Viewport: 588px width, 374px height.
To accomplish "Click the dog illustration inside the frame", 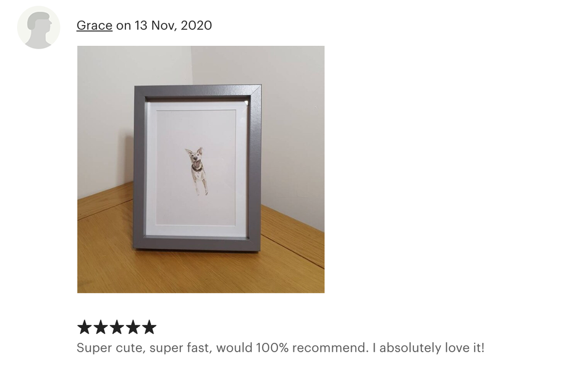I will (x=197, y=171).
